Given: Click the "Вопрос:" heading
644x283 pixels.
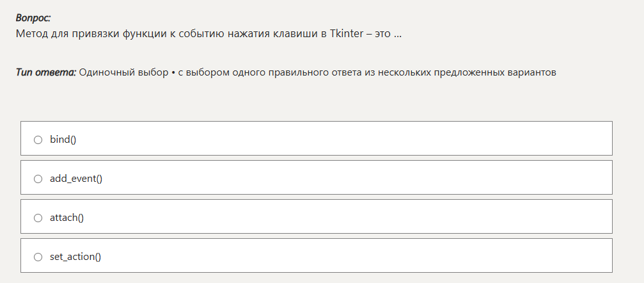Looking at the screenshot, I should pyautogui.click(x=33, y=18).
